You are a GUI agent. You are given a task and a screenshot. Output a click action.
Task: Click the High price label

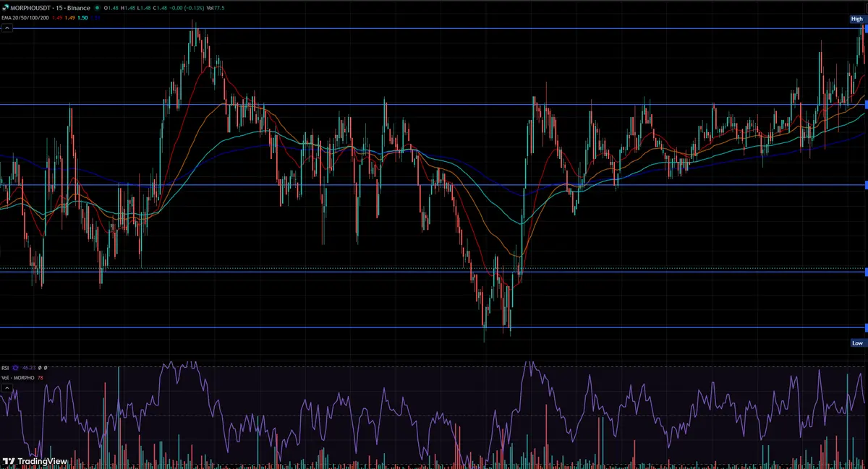tap(857, 19)
